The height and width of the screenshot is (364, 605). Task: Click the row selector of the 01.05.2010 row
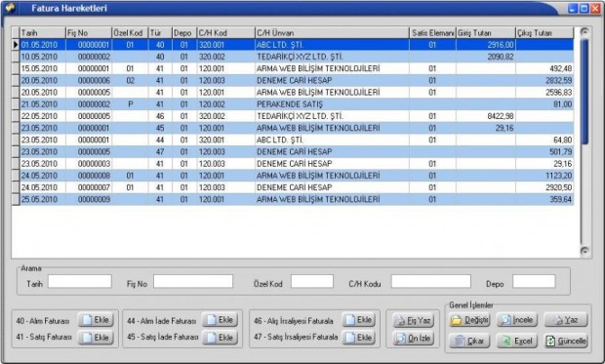point(15,45)
